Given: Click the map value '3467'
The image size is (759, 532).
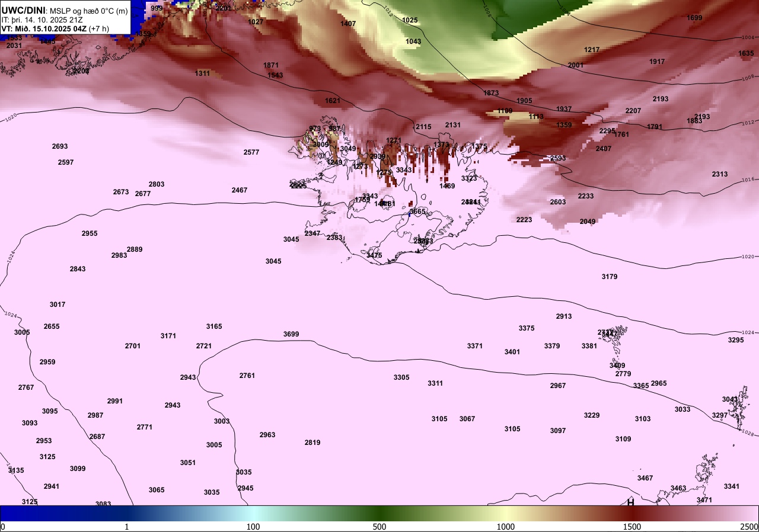Looking at the screenshot, I should [x=645, y=478].
